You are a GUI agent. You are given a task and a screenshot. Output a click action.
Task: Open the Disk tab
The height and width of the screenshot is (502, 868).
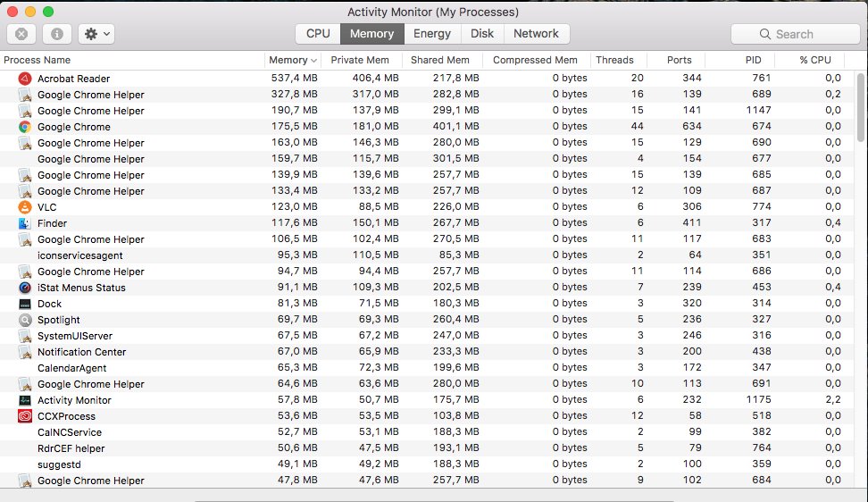pyautogui.click(x=481, y=34)
